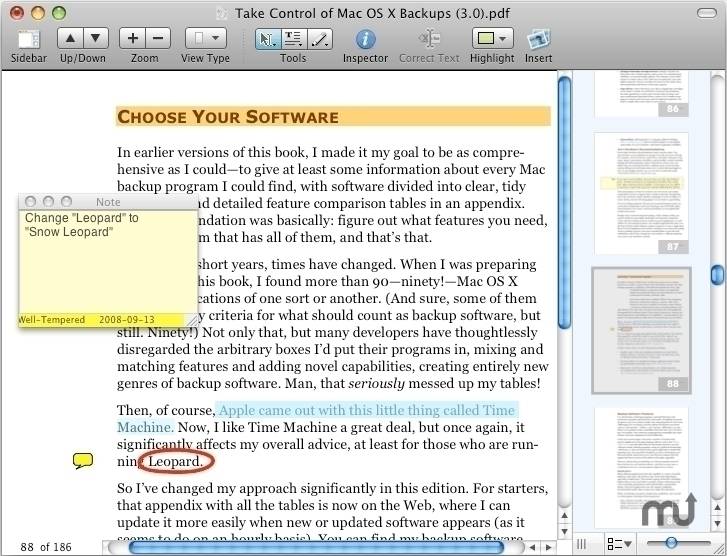
Task: Adjust the thumbnail size slider
Action: [x=671, y=542]
